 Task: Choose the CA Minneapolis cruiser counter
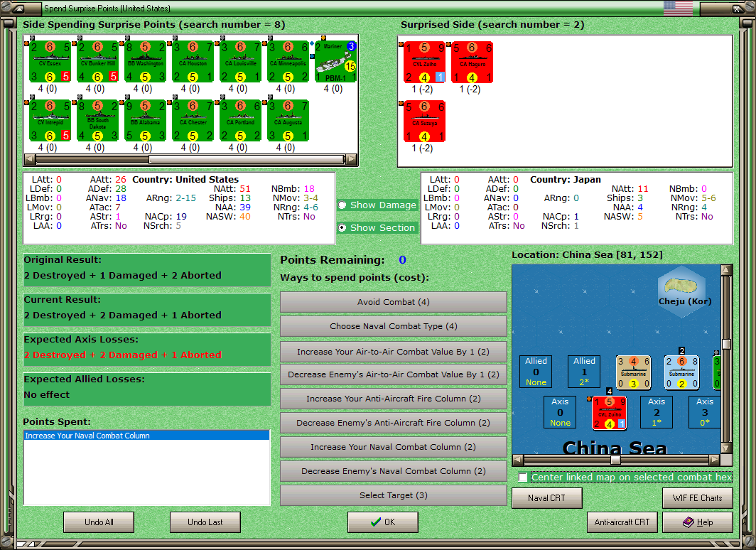tap(288, 62)
